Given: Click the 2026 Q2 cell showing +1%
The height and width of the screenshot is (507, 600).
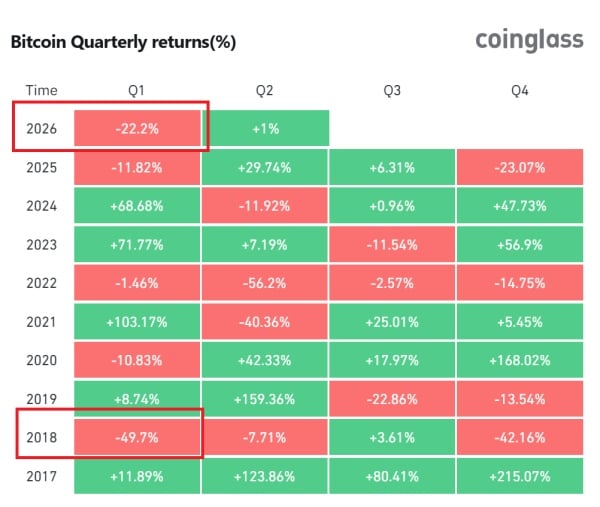Looking at the screenshot, I should point(265,128).
